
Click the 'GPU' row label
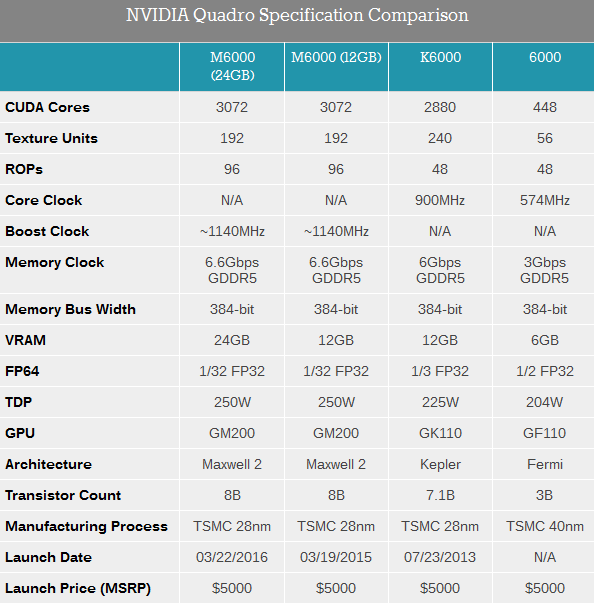point(20,433)
